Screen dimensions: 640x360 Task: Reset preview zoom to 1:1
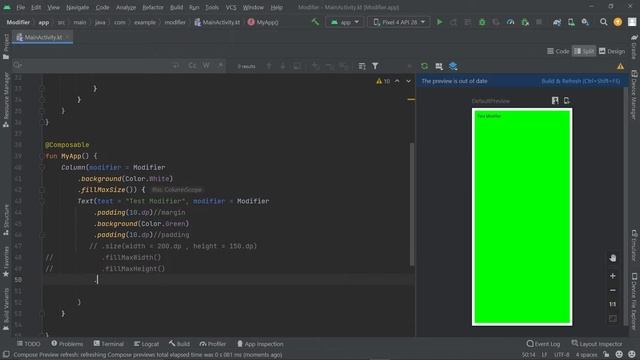pyautogui.click(x=613, y=304)
